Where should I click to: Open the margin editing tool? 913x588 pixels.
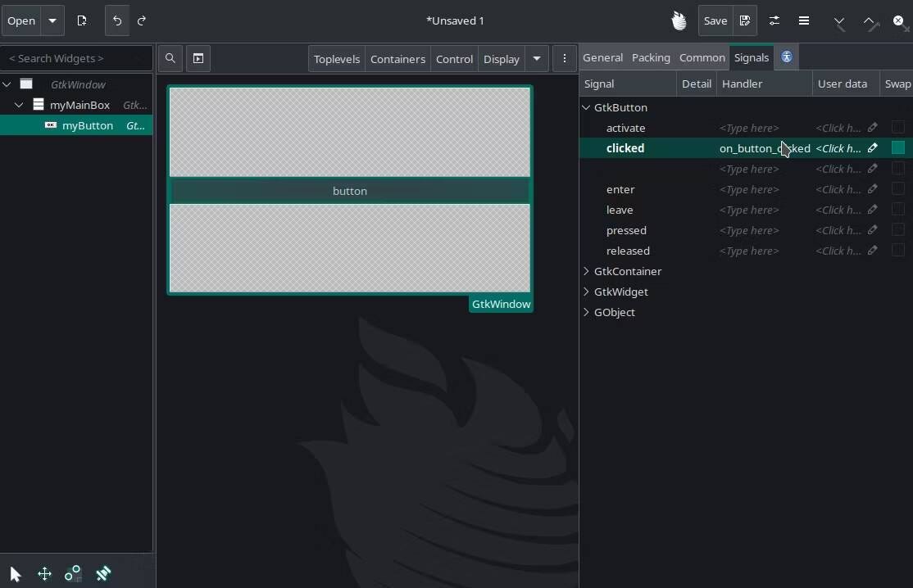click(x=73, y=574)
